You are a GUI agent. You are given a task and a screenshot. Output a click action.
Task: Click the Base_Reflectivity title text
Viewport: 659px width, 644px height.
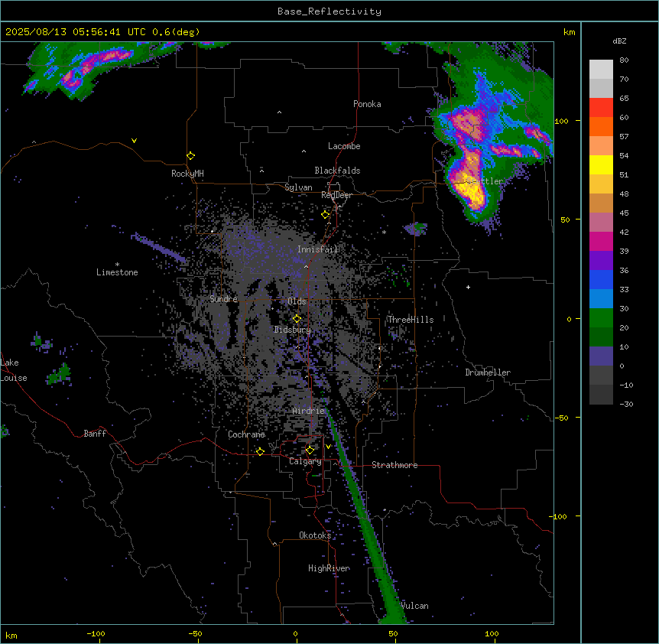[329, 11]
